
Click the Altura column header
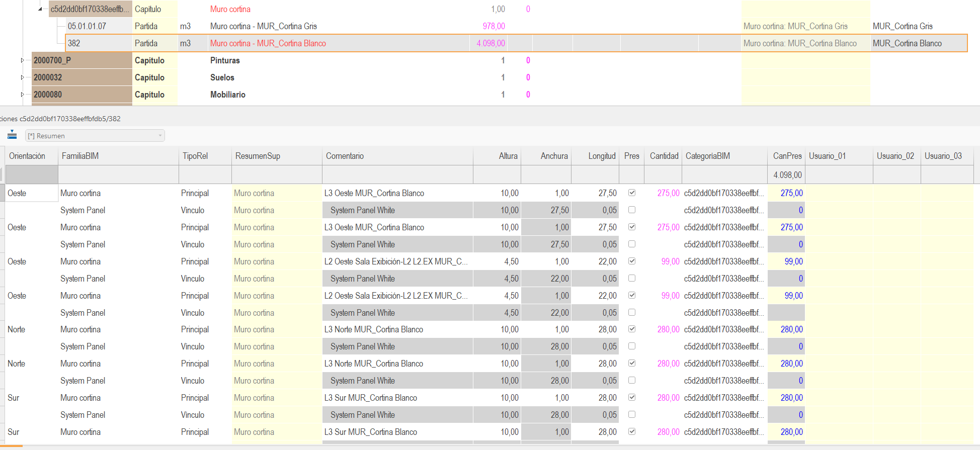pos(497,156)
